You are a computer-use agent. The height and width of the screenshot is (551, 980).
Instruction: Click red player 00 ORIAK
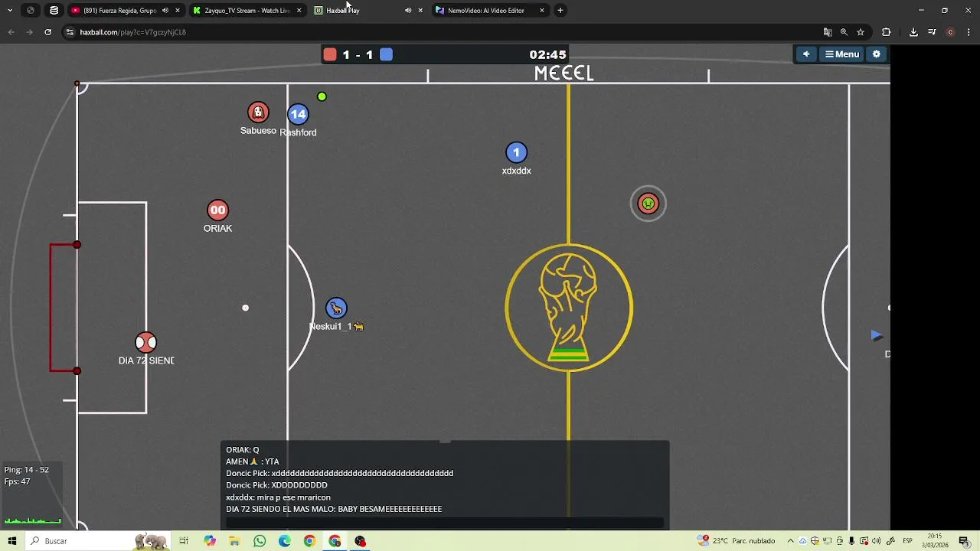217,210
